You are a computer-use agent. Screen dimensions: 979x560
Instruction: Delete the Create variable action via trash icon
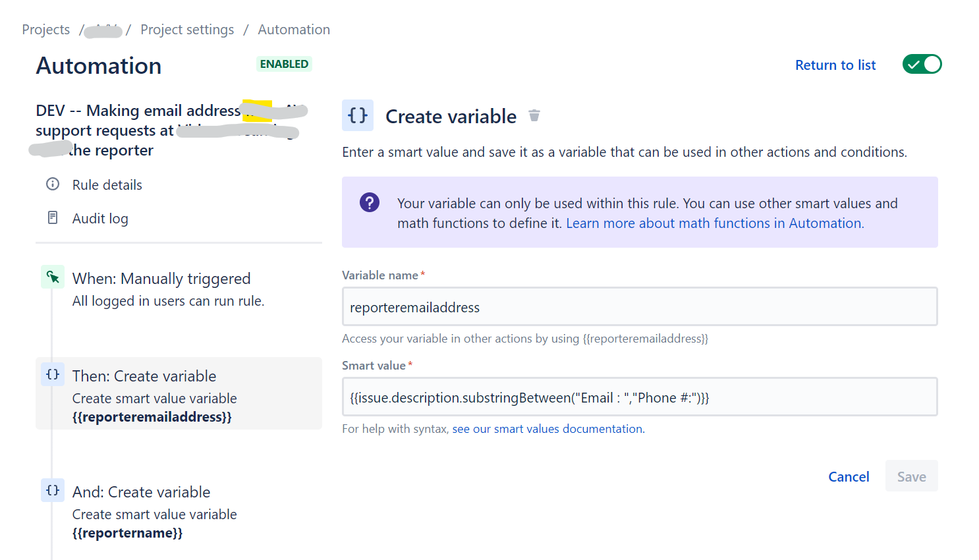(534, 116)
